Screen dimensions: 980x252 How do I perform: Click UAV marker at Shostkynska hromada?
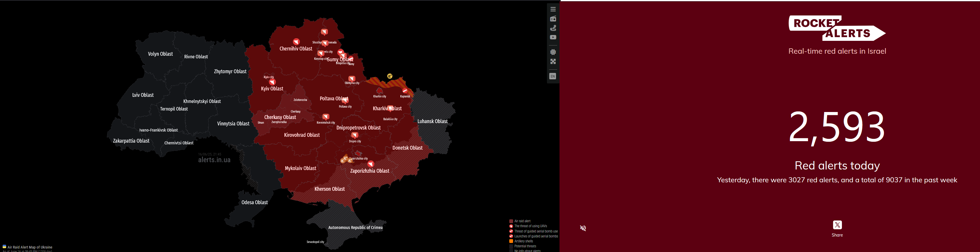325,43
